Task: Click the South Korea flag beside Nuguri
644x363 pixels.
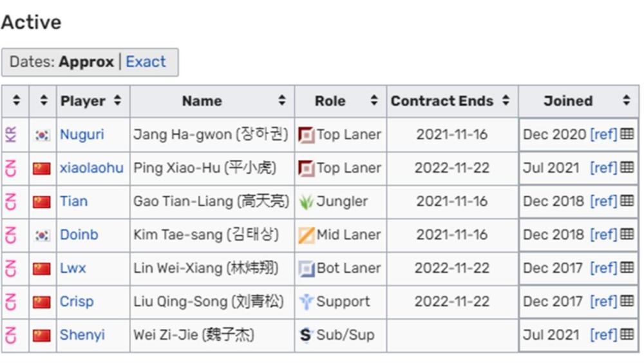Action: [42, 135]
